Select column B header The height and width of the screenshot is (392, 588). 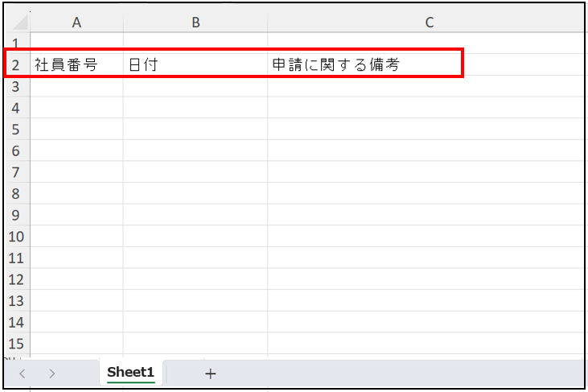[x=195, y=23]
